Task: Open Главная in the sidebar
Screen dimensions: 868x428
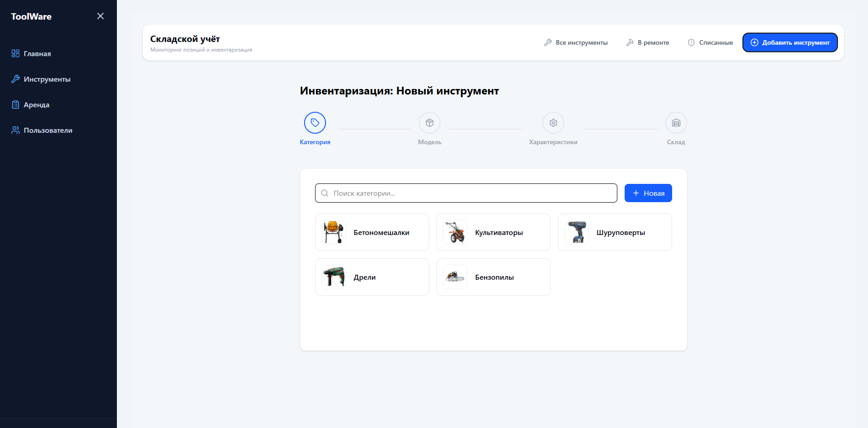Action: (x=31, y=53)
